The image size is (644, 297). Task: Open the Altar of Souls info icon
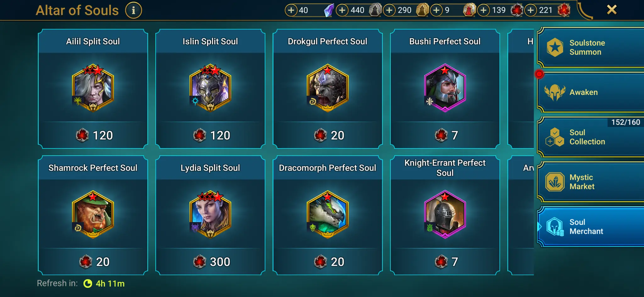point(133,10)
